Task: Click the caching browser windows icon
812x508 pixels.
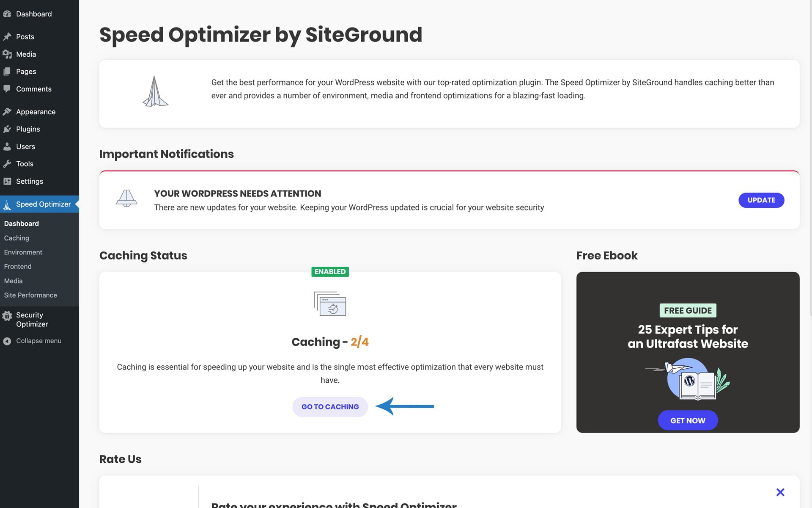Action: click(x=330, y=304)
